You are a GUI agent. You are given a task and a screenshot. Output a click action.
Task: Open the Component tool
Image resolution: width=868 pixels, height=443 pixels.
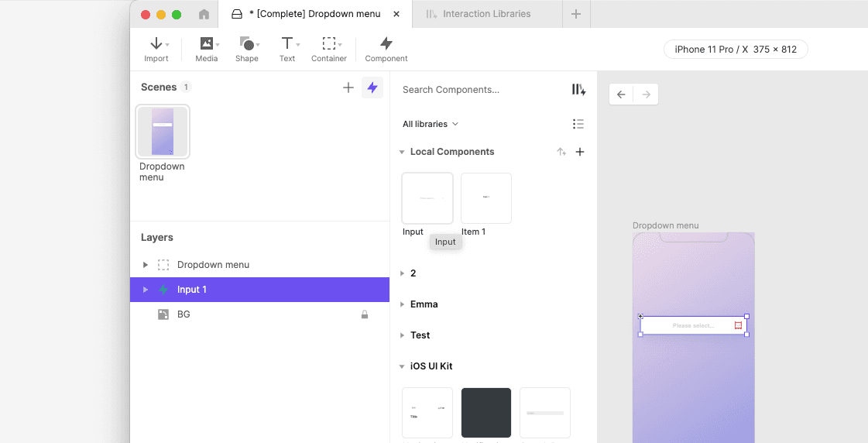[386, 50]
